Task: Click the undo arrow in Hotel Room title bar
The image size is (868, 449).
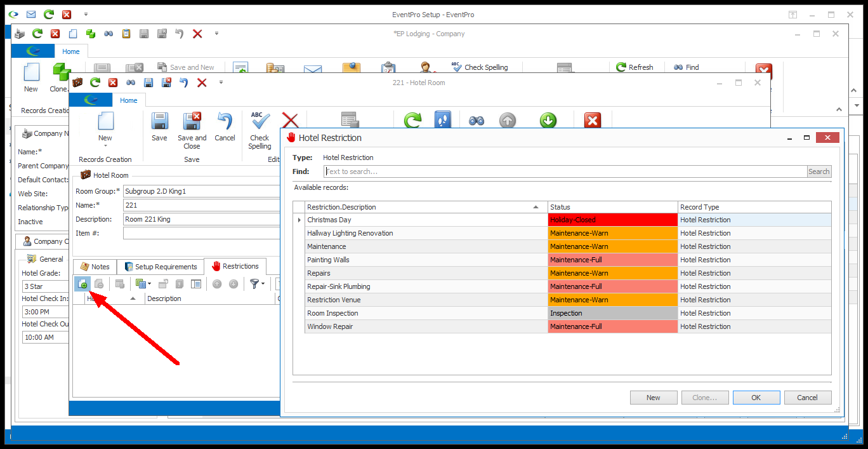Action: tap(183, 83)
